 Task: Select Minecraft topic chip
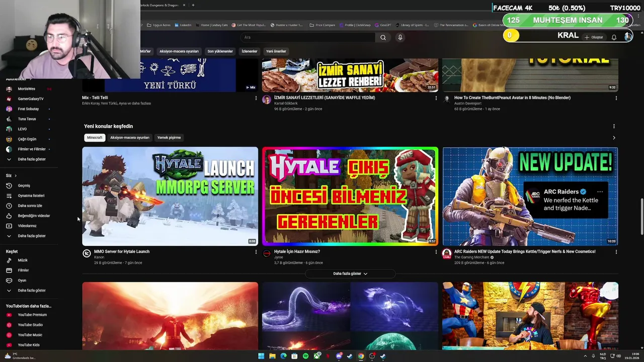point(95,138)
